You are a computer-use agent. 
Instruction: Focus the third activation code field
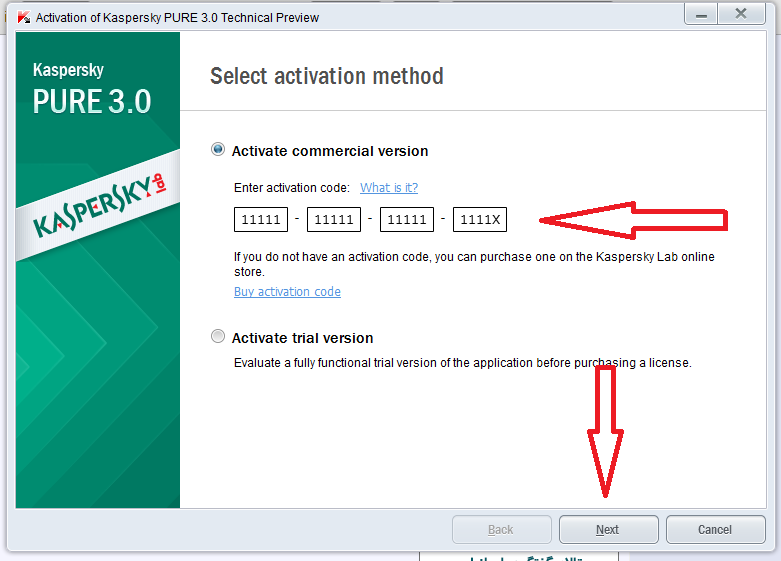click(x=407, y=220)
